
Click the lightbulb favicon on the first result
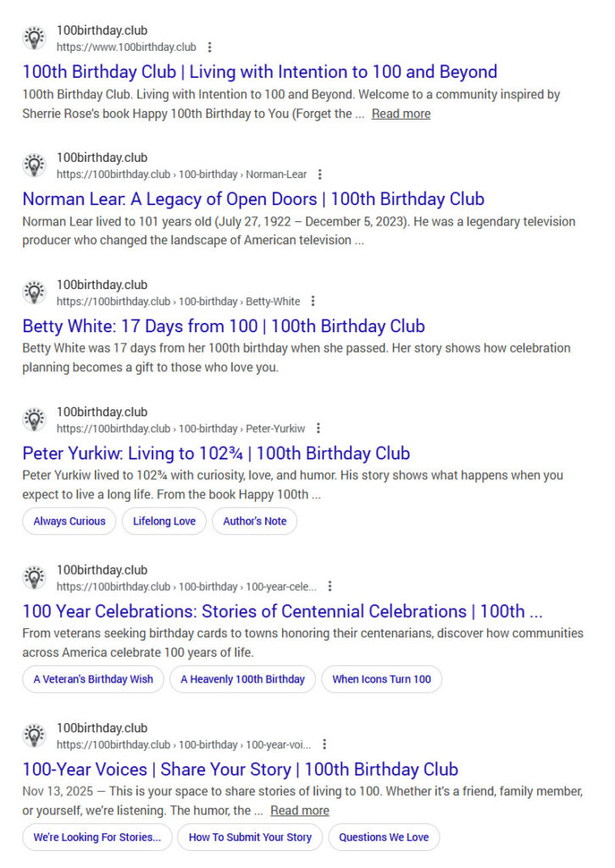[x=33, y=37]
